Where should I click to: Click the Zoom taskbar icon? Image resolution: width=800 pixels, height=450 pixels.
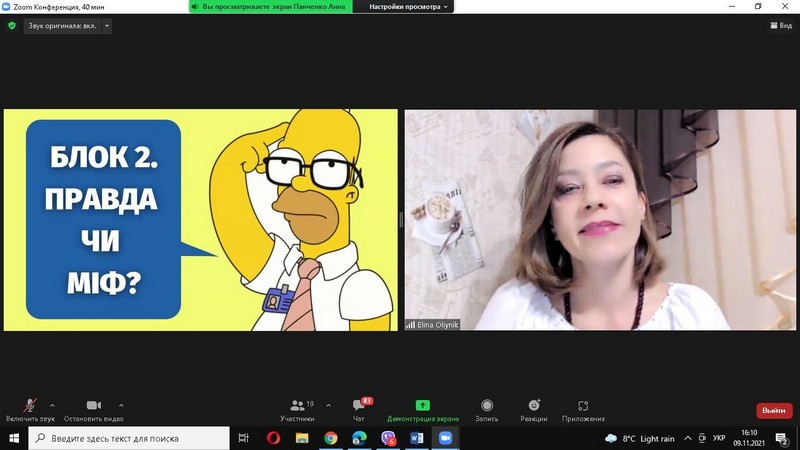point(445,438)
